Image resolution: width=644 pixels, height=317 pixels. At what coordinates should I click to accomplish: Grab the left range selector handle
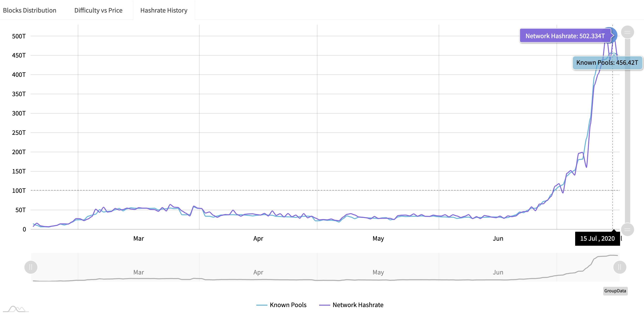point(31,267)
